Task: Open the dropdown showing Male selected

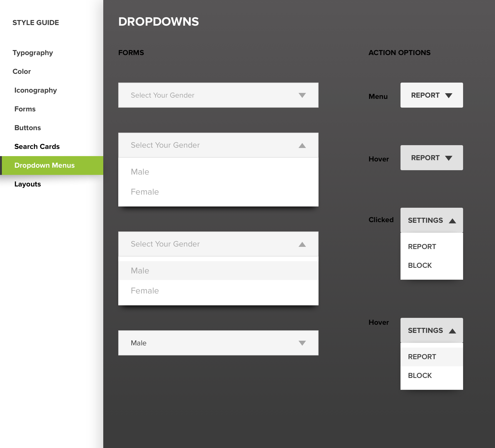Action: click(218, 343)
